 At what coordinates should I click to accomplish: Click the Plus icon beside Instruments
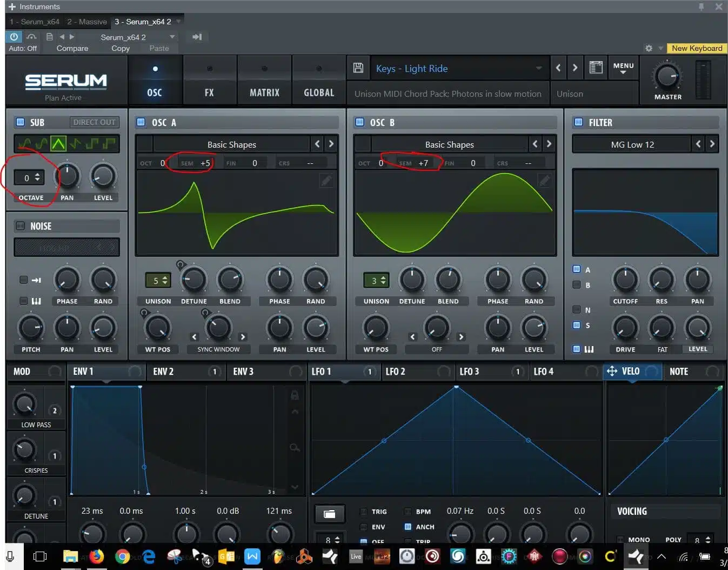tap(12, 6)
